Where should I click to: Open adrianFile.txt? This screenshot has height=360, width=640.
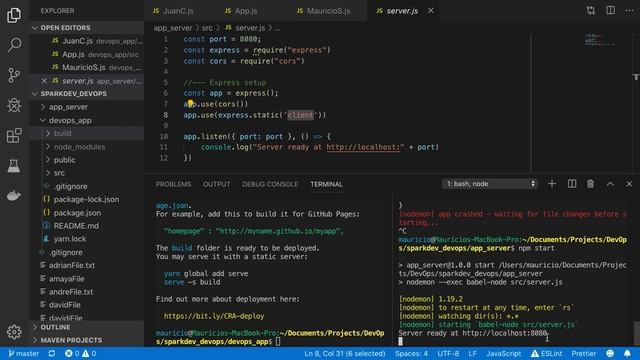(x=72, y=265)
